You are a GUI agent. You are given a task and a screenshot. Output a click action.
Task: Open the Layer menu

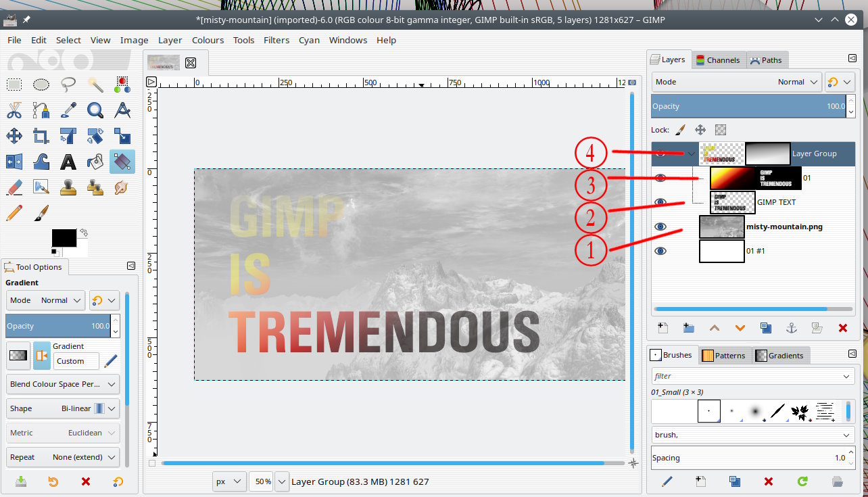click(170, 40)
